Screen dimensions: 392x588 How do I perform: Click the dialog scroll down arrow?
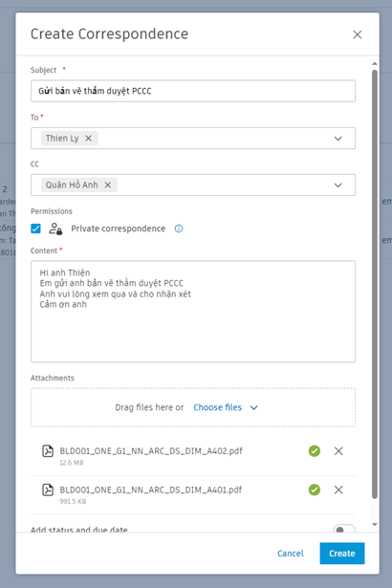pos(375,525)
